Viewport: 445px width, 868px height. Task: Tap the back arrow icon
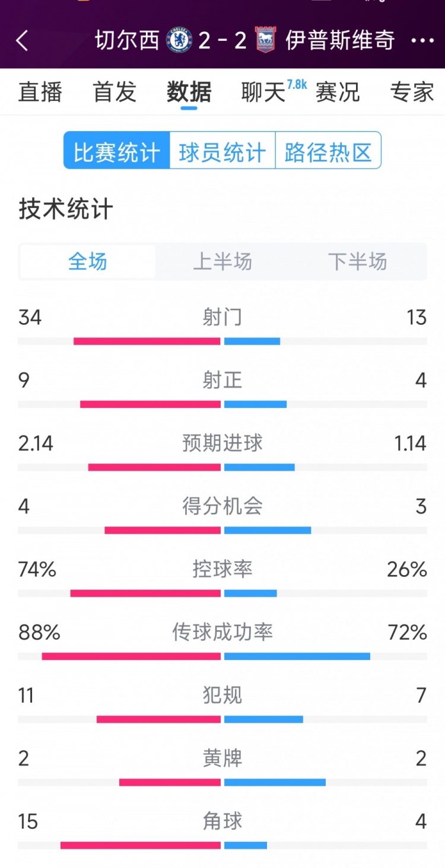coord(22,40)
